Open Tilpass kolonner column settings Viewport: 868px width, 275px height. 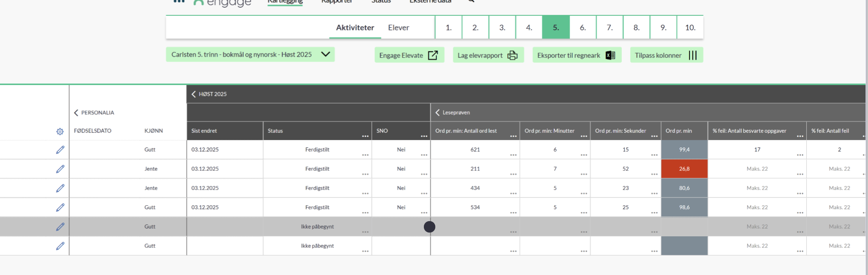pos(666,55)
